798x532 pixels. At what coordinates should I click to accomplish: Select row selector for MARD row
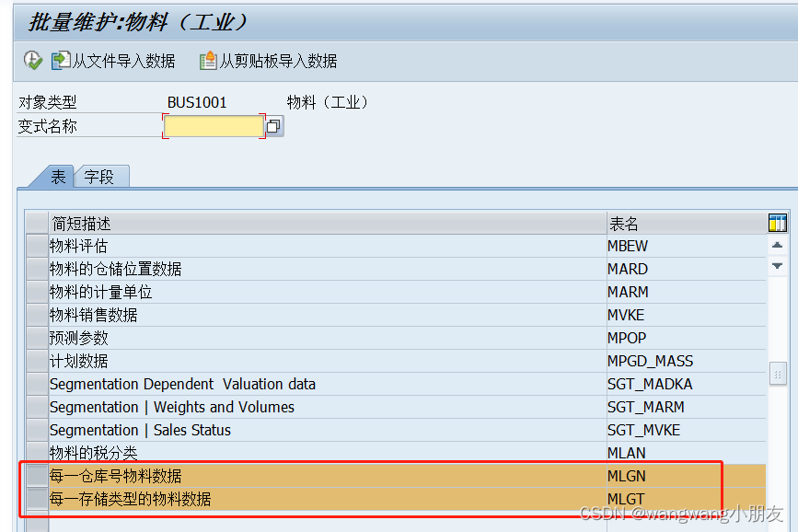point(37,268)
